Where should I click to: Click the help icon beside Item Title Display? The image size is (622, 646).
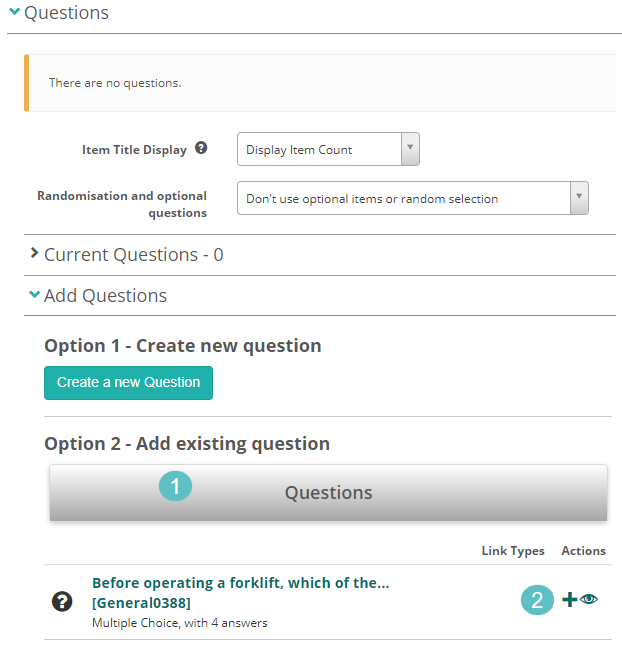[x=201, y=148]
